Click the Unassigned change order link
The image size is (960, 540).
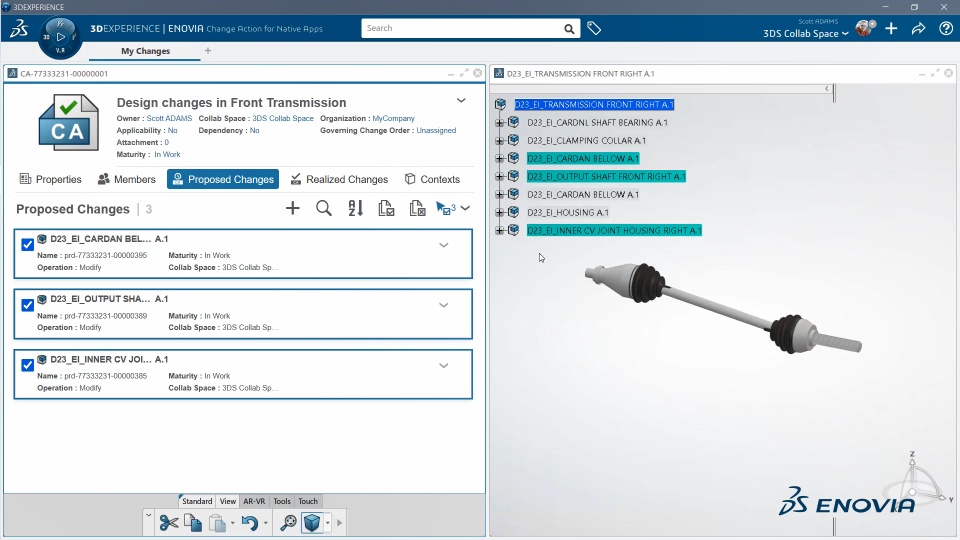click(x=436, y=130)
